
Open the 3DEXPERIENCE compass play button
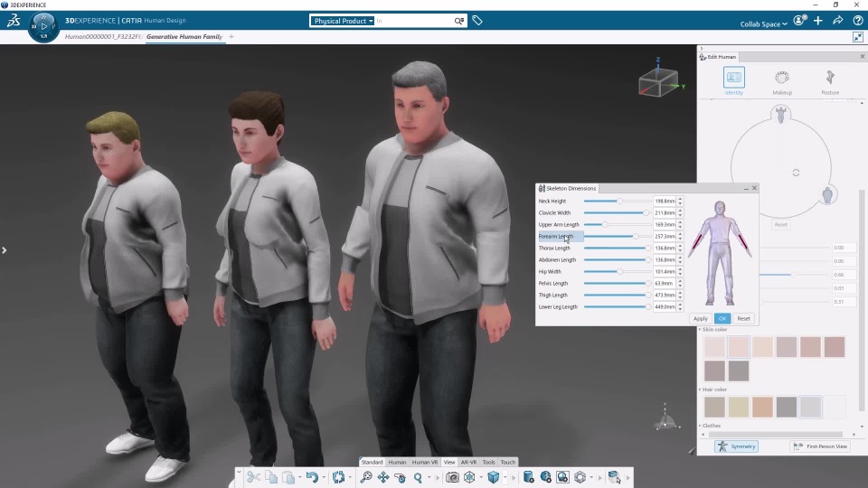[x=43, y=26]
